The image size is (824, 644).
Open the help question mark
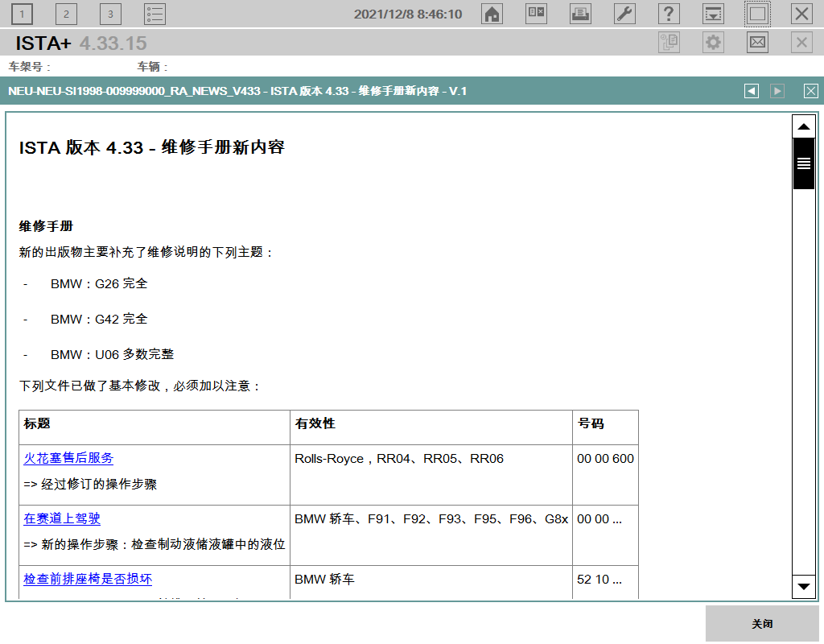click(669, 14)
